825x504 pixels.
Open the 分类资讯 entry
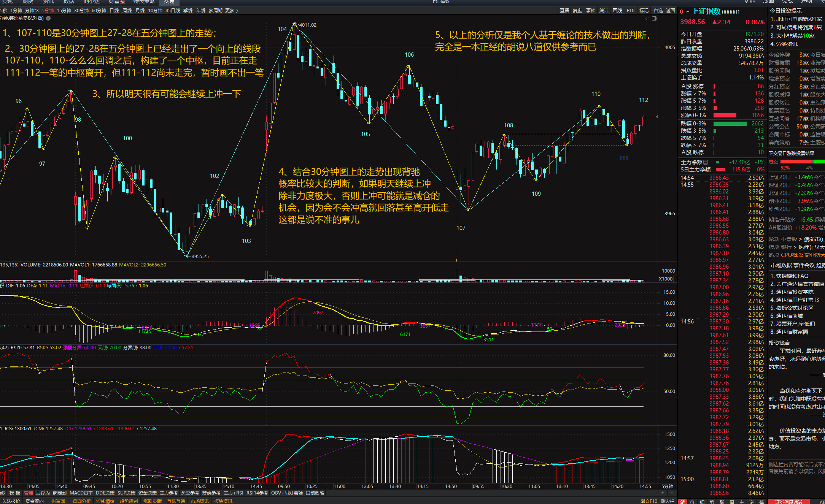(784, 44)
